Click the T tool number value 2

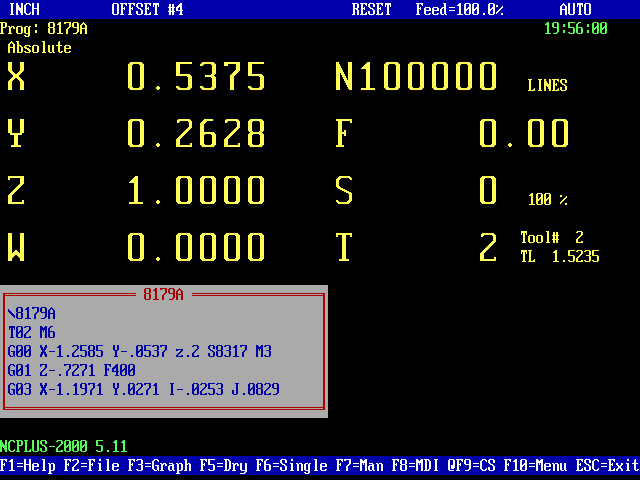pos(488,247)
